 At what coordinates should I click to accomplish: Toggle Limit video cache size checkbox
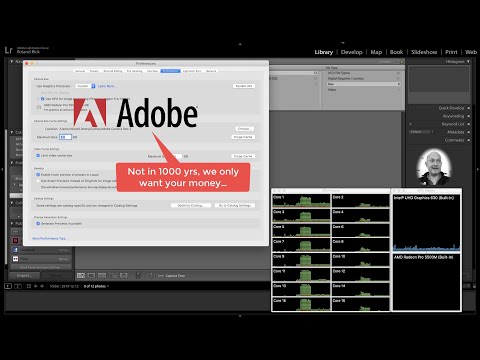pyautogui.click(x=38, y=156)
